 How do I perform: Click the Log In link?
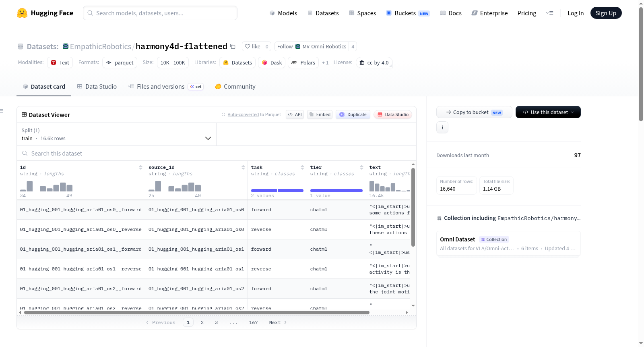[576, 13]
